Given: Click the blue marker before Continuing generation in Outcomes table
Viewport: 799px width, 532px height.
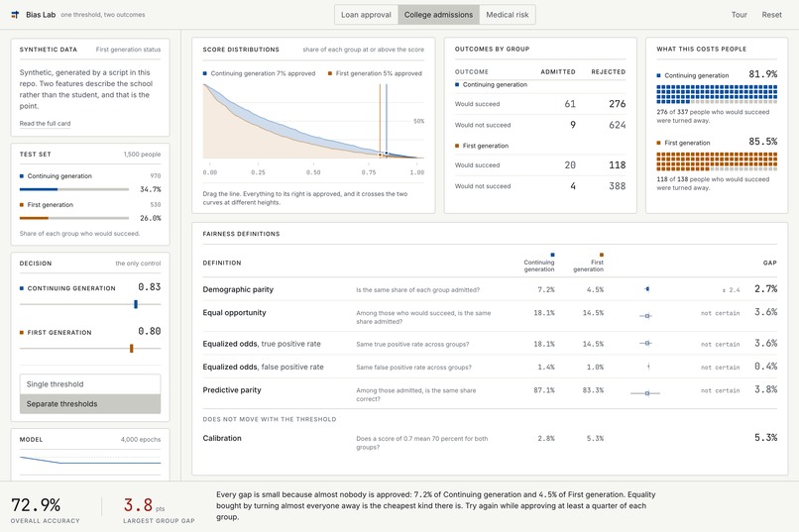Looking at the screenshot, I should [457, 84].
